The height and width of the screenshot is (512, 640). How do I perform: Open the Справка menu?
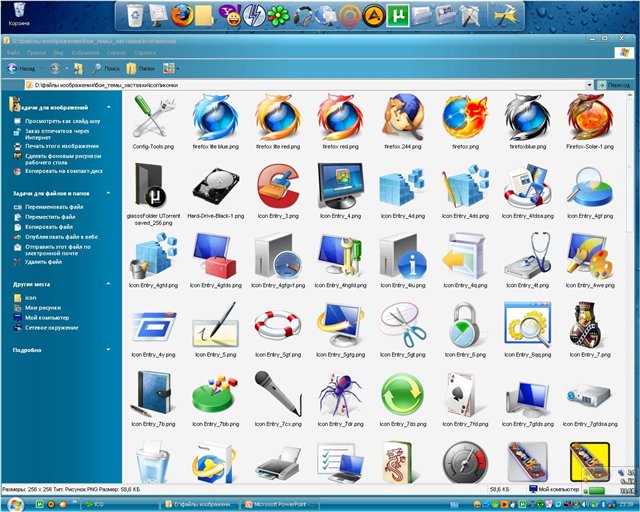click(x=145, y=53)
